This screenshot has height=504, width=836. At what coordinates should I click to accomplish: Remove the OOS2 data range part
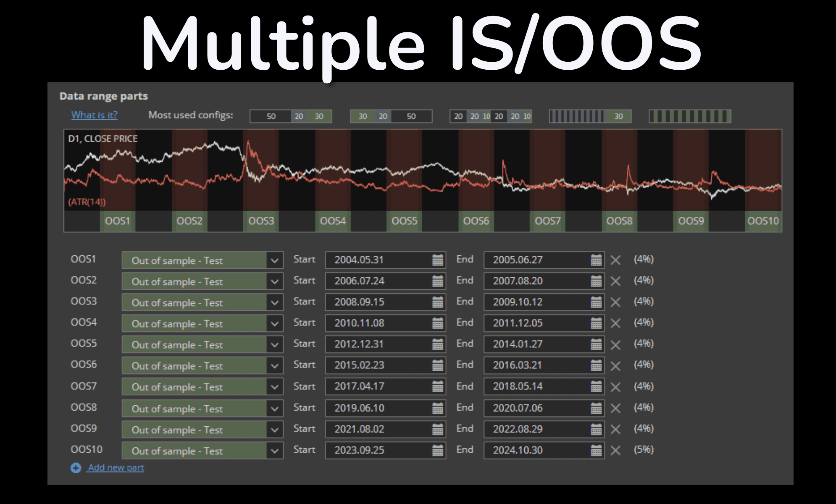click(x=615, y=281)
